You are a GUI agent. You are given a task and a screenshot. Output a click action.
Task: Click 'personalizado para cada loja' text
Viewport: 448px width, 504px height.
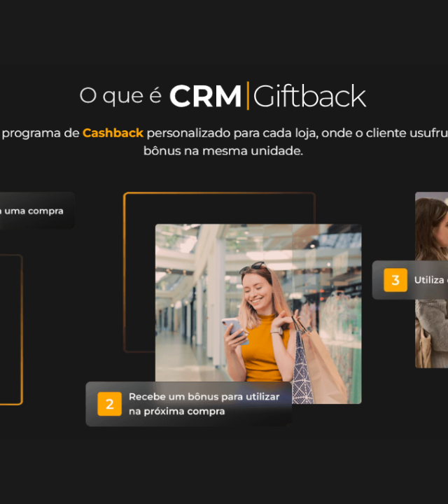[232, 133]
